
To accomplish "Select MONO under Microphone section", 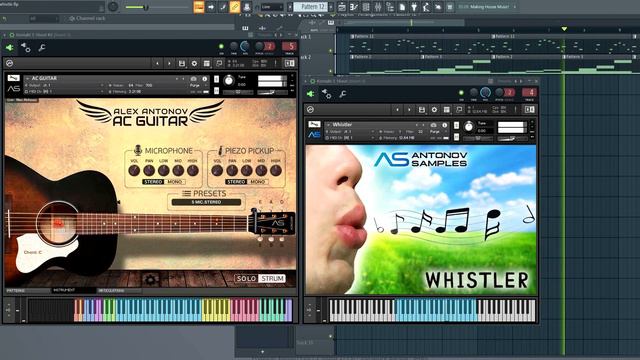I will pos(175,182).
